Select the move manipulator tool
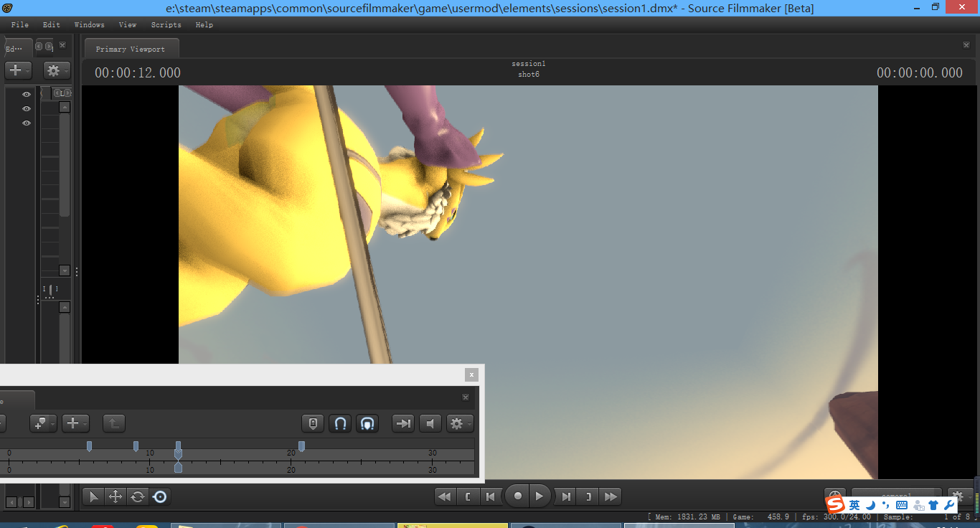The width and height of the screenshot is (980, 528). 115,496
